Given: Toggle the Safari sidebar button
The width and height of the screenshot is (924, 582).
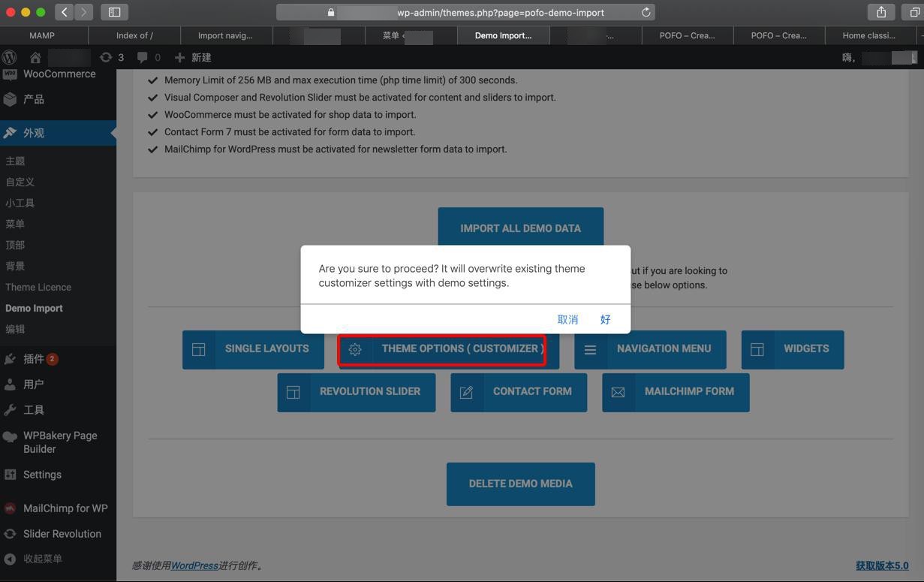Looking at the screenshot, I should [x=114, y=12].
